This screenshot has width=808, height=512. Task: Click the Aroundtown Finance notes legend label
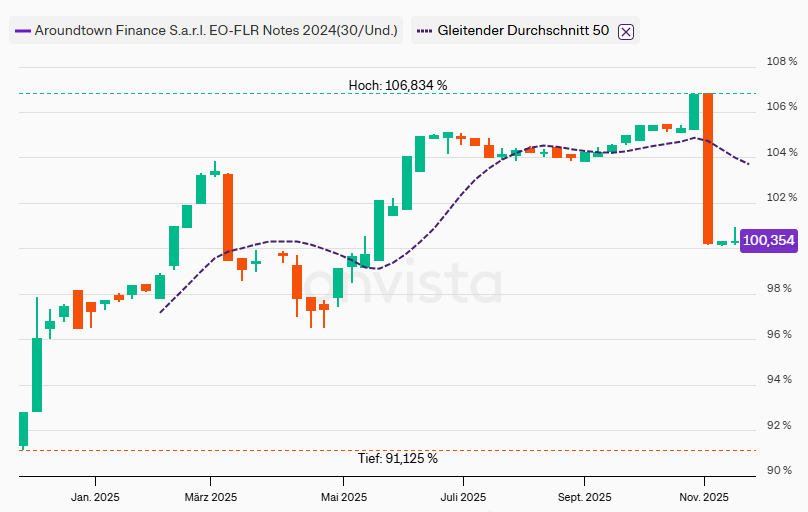pos(216,30)
